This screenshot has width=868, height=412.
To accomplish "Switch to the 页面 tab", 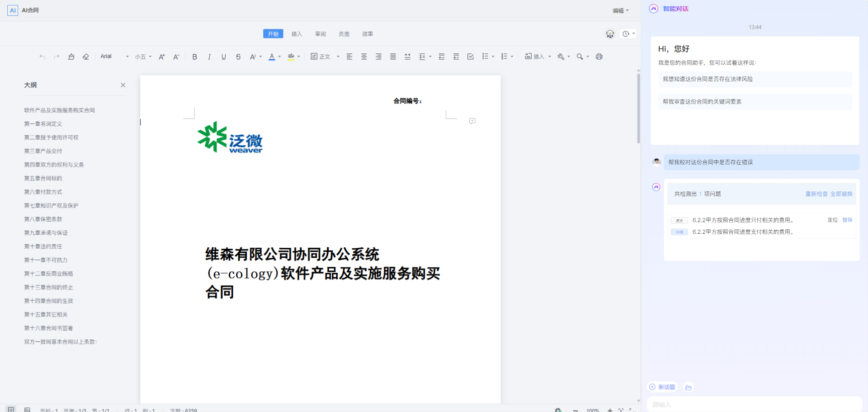I will 344,34.
